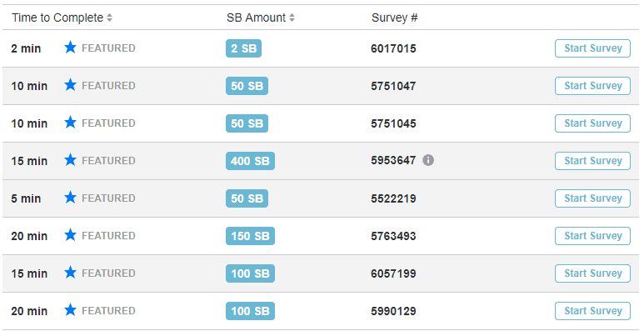Click the star icon for survey 6057199
Image resolution: width=644 pixels, height=331 pixels.
click(70, 273)
